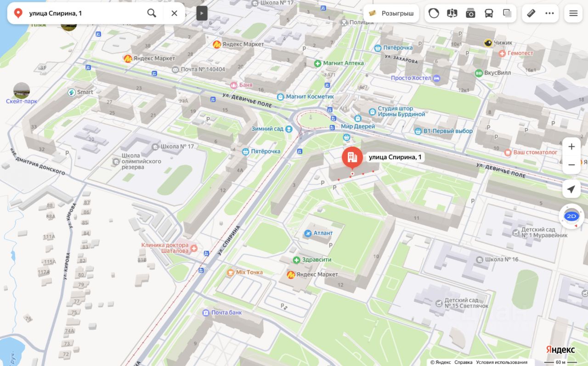588x366 pixels.
Task: Zoom out with the minus button
Action: (571, 165)
